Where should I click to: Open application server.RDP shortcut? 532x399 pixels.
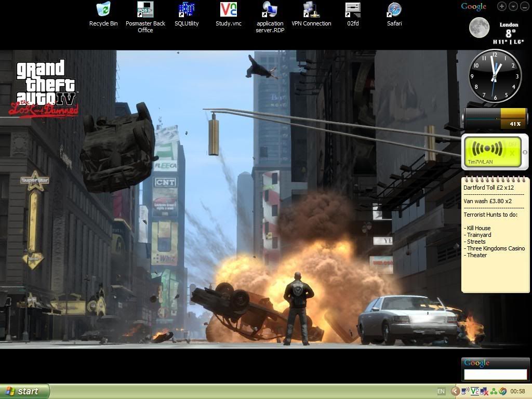pos(270,17)
